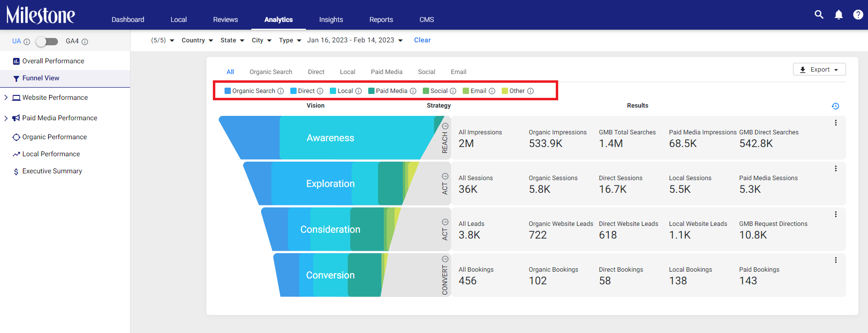Image resolution: width=868 pixels, height=333 pixels.
Task: Click the history reset icon above Results
Action: (x=835, y=106)
